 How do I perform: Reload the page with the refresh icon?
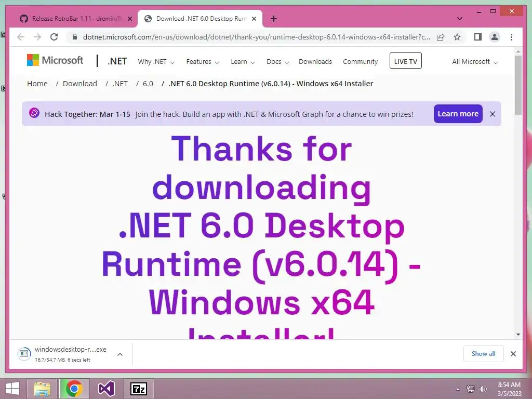point(54,37)
